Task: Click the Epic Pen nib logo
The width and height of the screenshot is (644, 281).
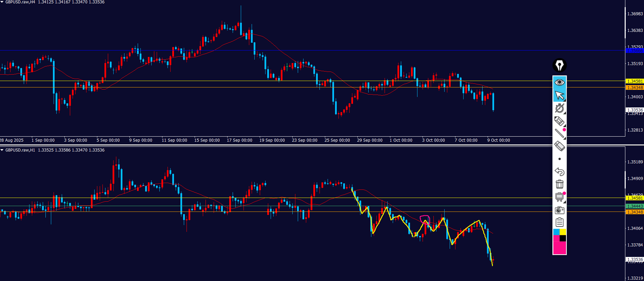Action: [x=559, y=65]
